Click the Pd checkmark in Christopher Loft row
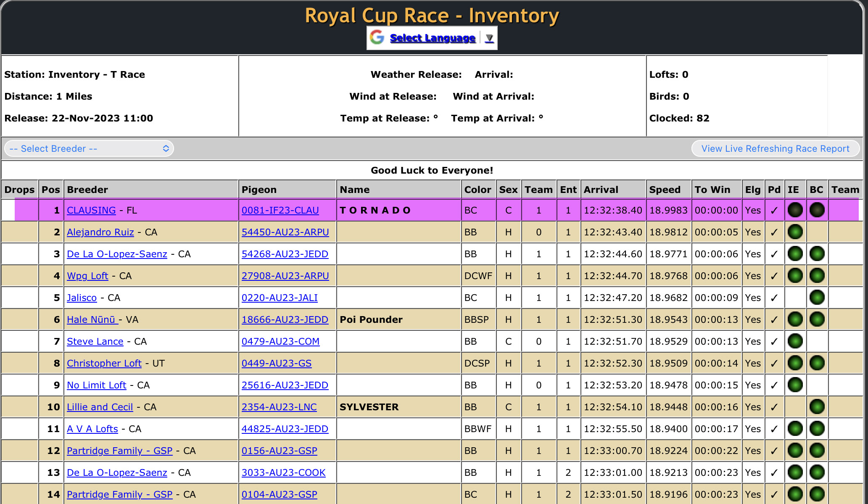This screenshot has width=868, height=504. click(x=774, y=364)
